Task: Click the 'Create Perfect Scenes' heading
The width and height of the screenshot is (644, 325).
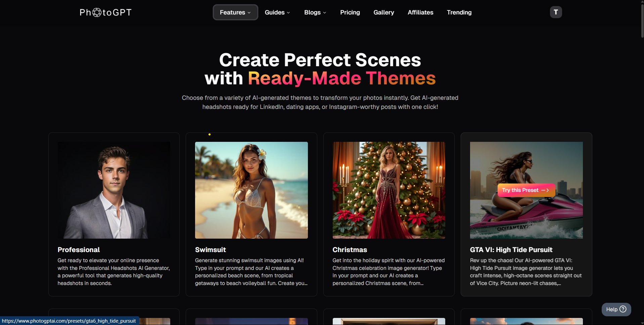Action: [320, 60]
